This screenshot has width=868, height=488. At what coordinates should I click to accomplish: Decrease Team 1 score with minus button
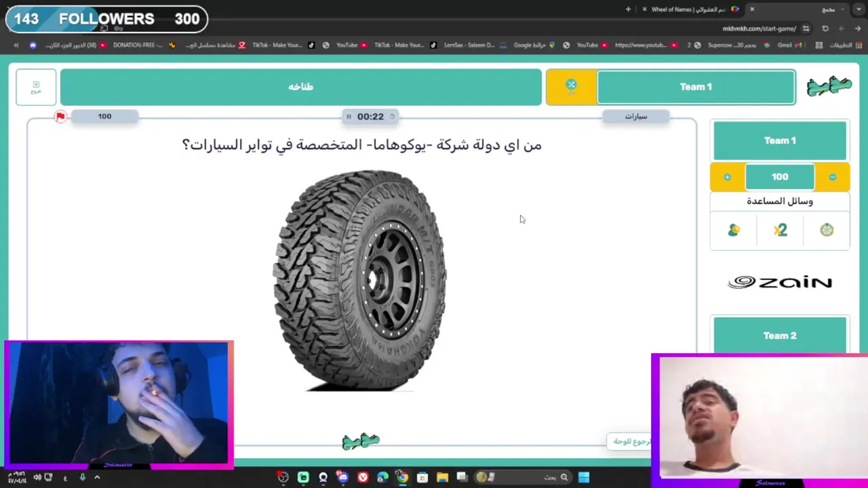832,177
